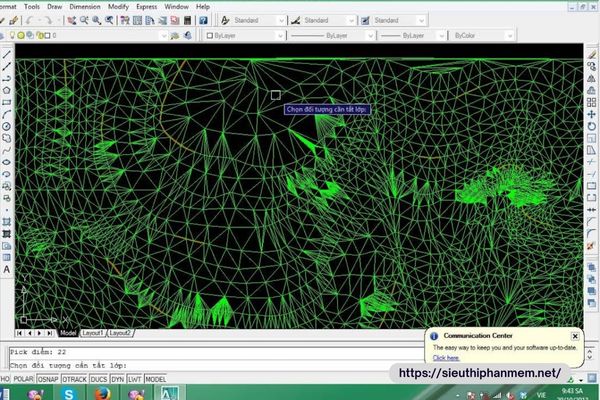Click the Zoom Realtime icon

coord(84,20)
